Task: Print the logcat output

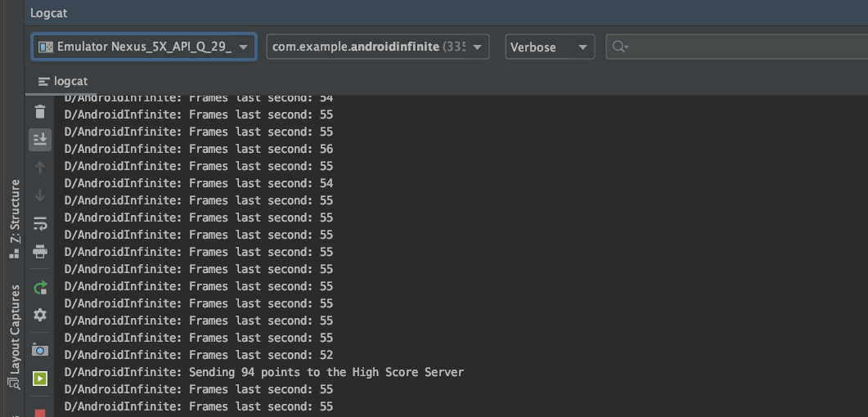Action: (x=39, y=251)
